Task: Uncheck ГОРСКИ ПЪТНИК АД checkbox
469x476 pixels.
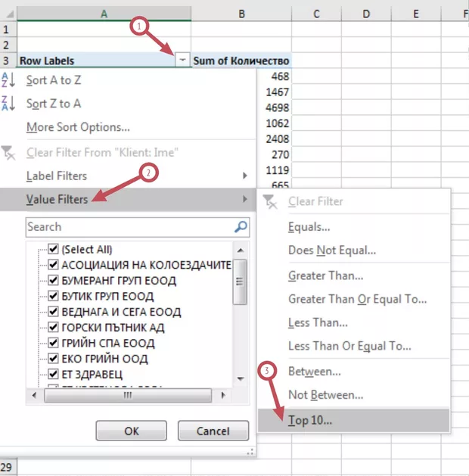Action: pyautogui.click(x=53, y=327)
